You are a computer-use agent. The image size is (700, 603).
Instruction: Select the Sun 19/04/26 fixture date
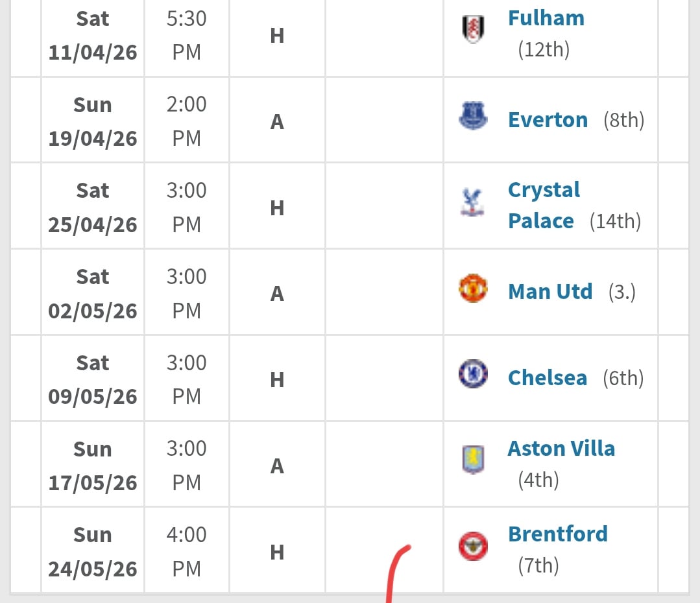93,121
